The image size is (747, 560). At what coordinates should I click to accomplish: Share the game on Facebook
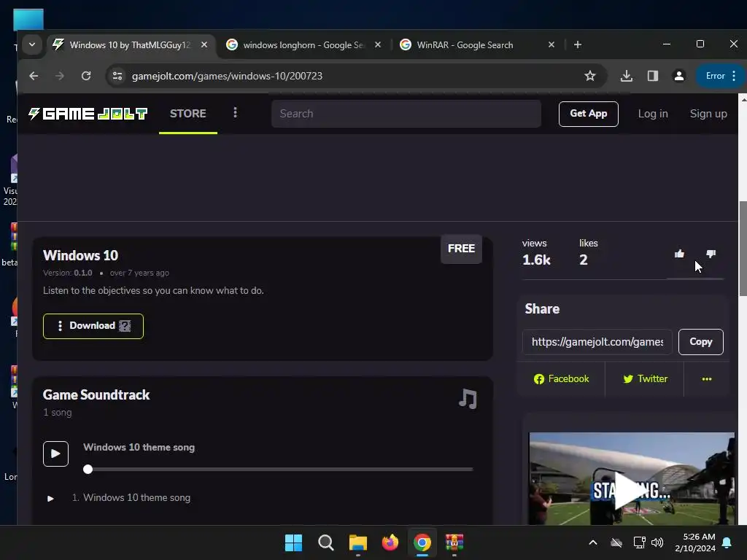pos(561,379)
